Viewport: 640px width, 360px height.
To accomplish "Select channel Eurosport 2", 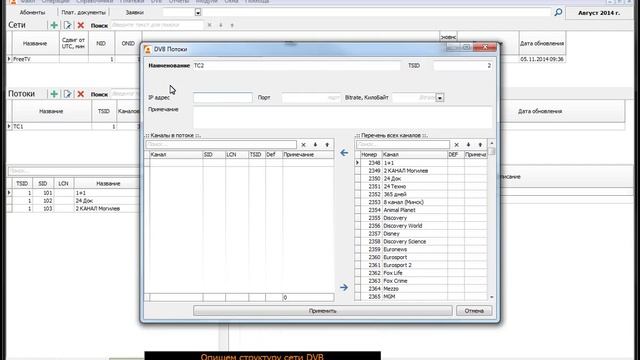I will [420, 265].
